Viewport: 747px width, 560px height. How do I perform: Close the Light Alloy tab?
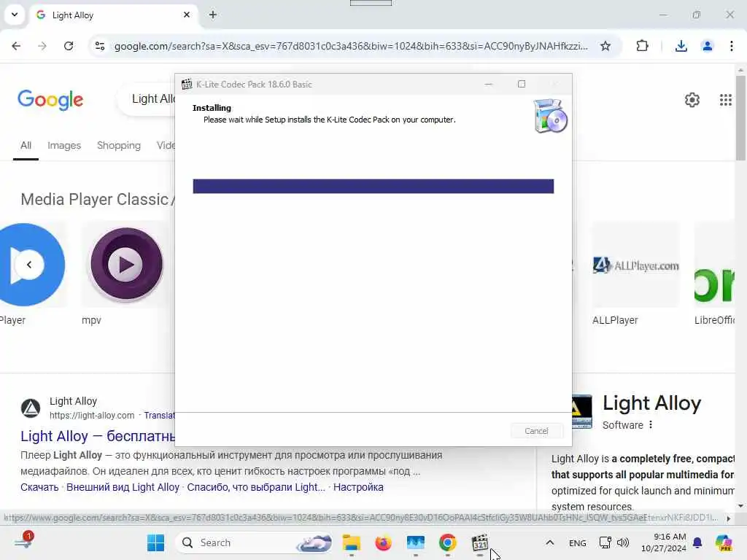pos(187,15)
